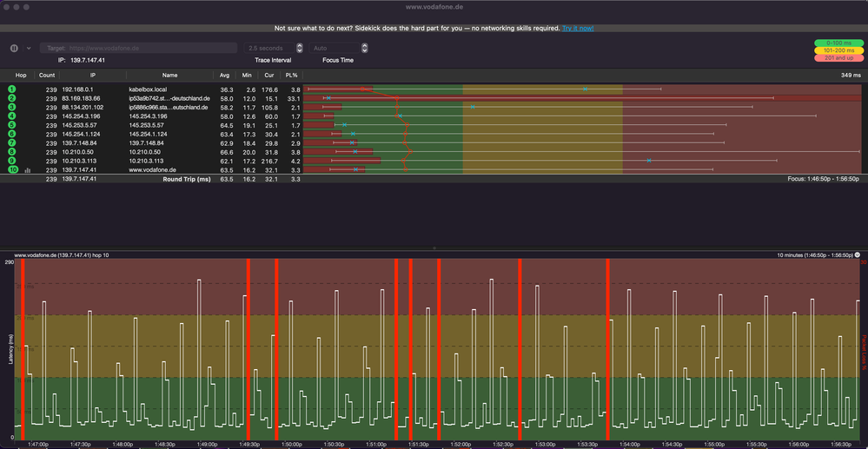
Task: Pause the running trace
Action: coord(15,48)
